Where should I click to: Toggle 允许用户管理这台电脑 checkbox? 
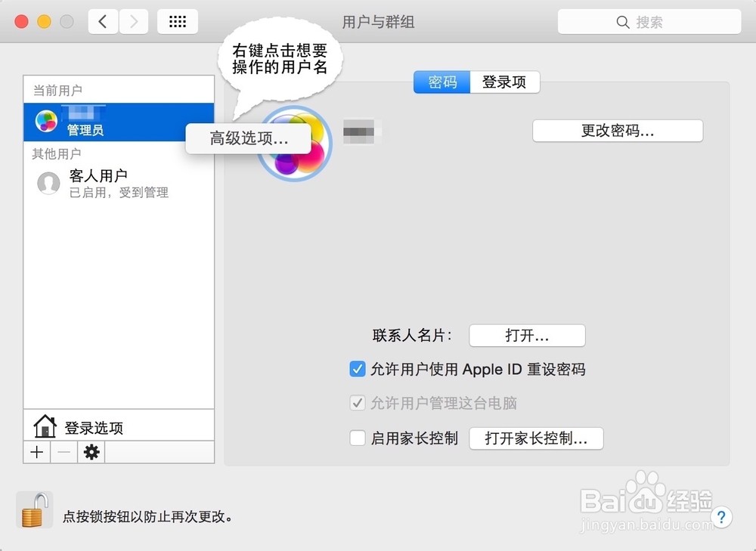[357, 403]
